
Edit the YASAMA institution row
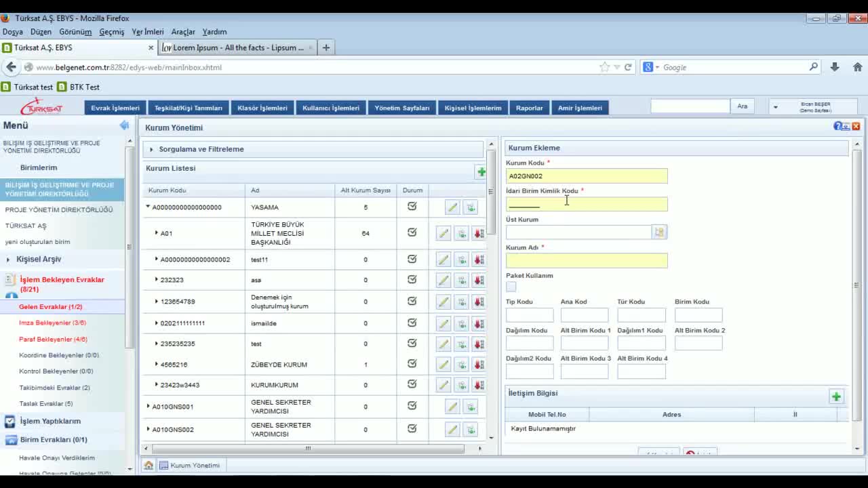[452, 207]
